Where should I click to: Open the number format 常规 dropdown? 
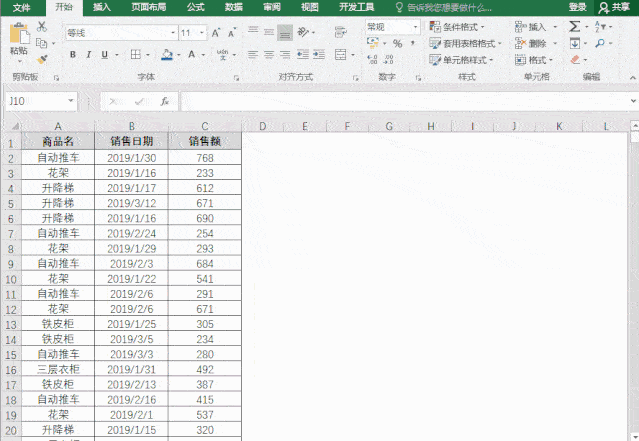415,27
